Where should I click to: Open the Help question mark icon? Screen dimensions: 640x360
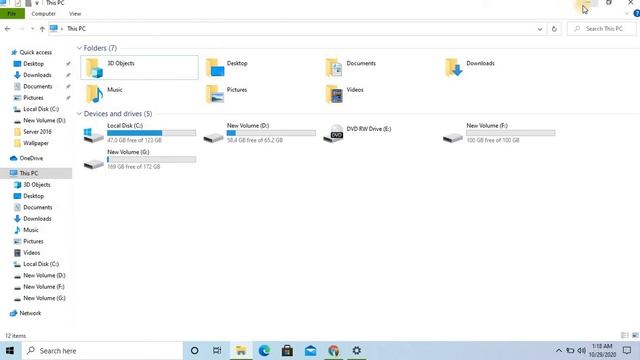(x=636, y=13)
